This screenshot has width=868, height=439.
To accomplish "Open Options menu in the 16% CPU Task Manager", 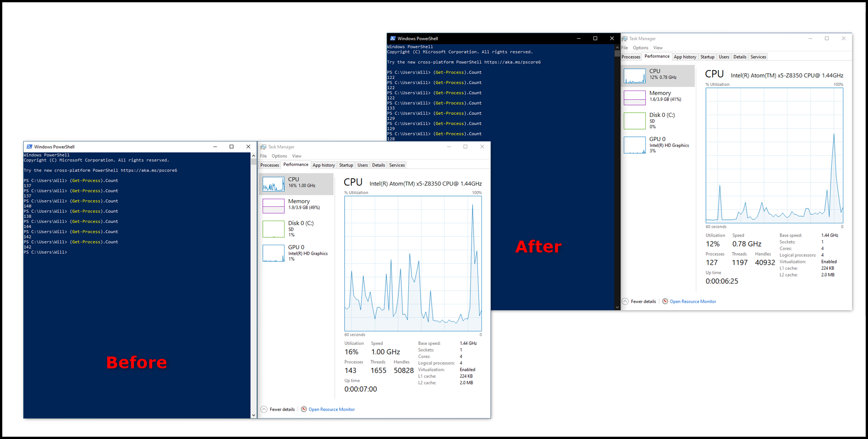I will click(x=279, y=156).
